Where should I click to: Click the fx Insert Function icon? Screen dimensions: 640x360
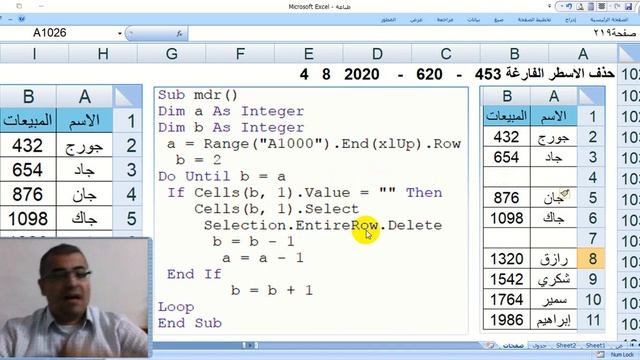(180, 33)
